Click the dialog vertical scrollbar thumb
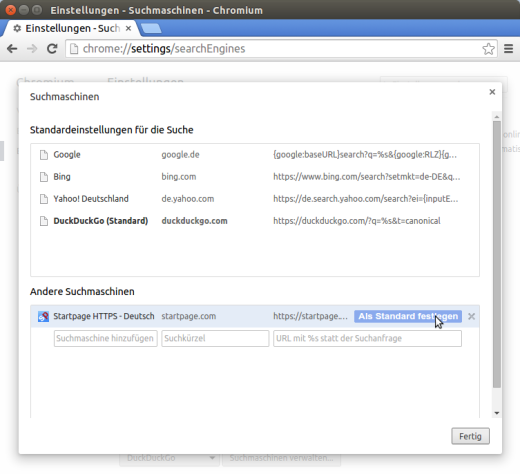Screen dimensions: 520x474 click(x=497, y=254)
